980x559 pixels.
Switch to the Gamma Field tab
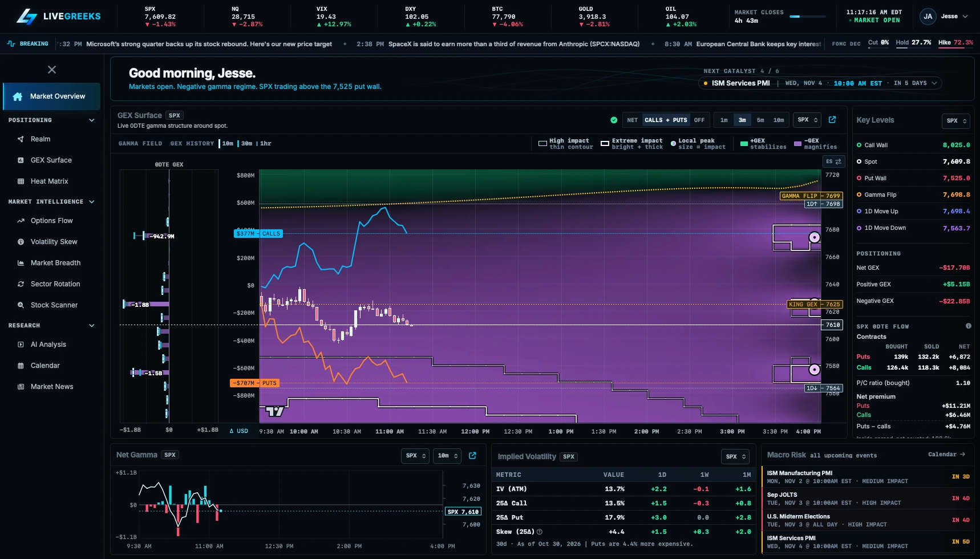click(x=140, y=144)
